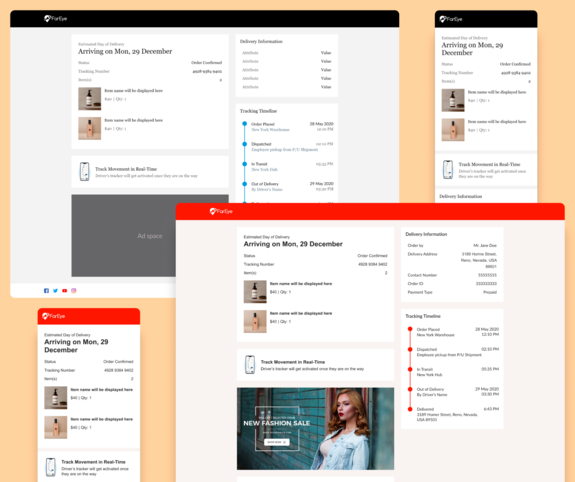Viewport: 575px width, 482px height.
Task: Click By Driver's Name in black desktop timeline
Action: [x=267, y=189]
